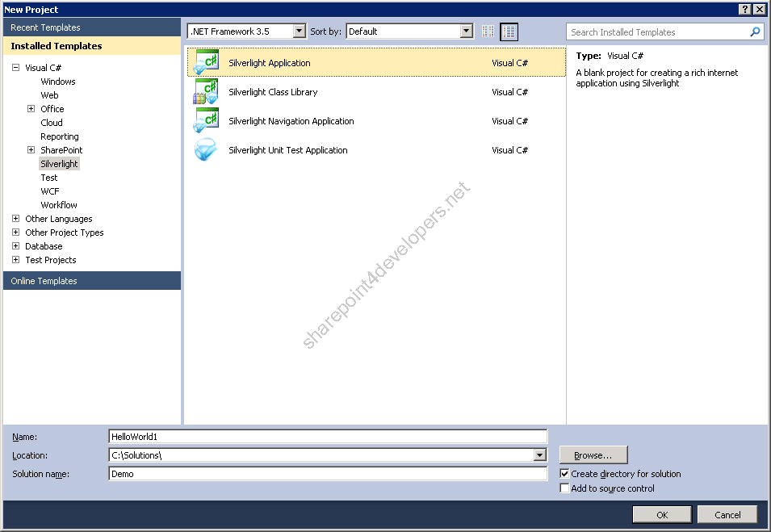Select the Cloud template category
Viewport: 771px width, 532px height.
52,123
